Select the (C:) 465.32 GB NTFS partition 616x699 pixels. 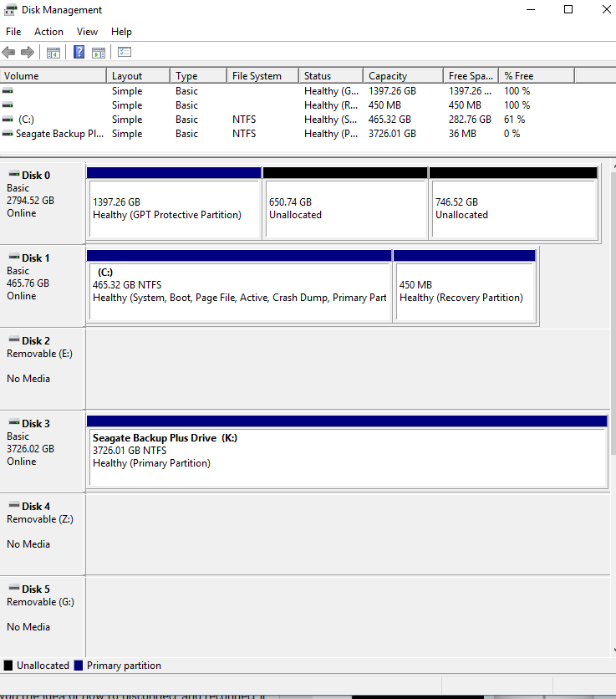tap(239, 286)
